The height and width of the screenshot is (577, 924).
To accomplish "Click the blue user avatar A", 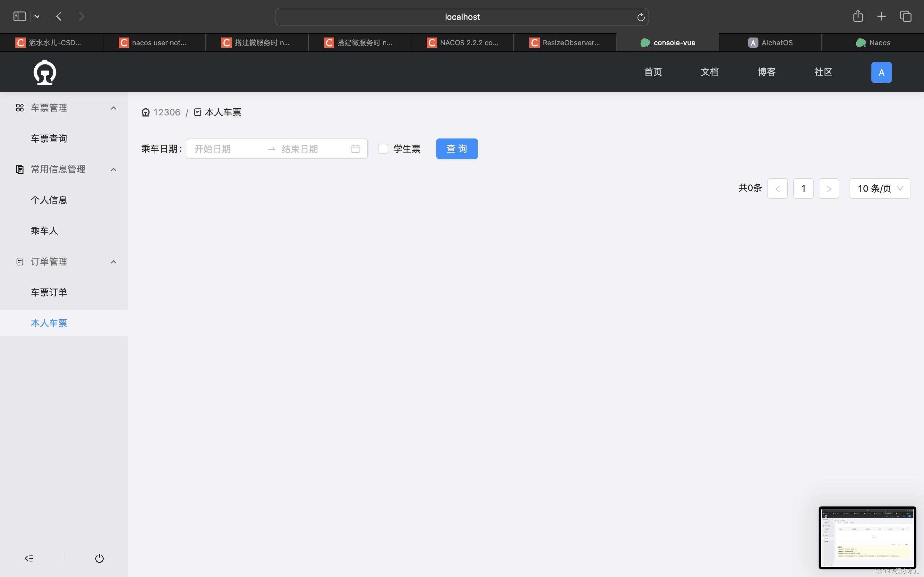I will 881,72.
